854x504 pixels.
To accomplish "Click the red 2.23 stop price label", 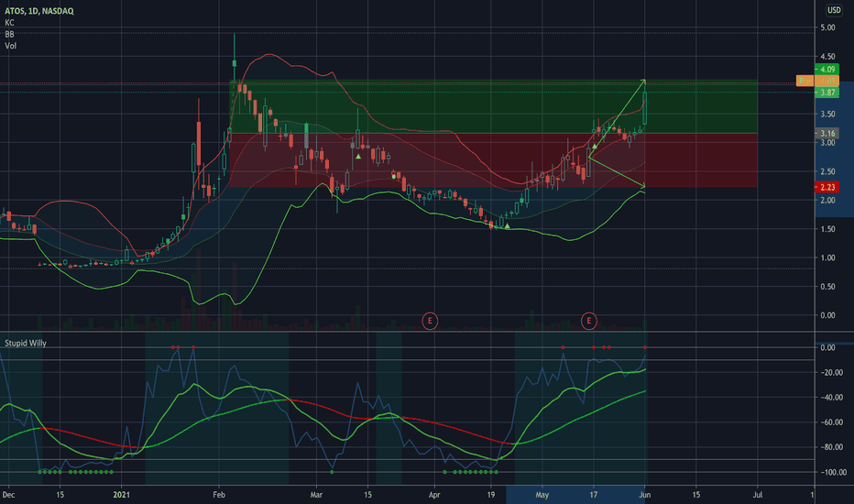I will click(x=827, y=188).
